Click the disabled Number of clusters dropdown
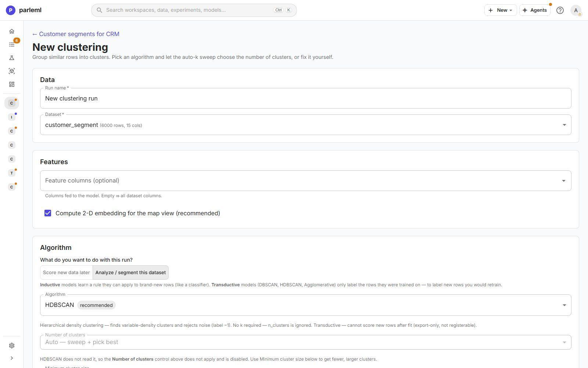Viewport: 588px width, 368px height. (305, 342)
